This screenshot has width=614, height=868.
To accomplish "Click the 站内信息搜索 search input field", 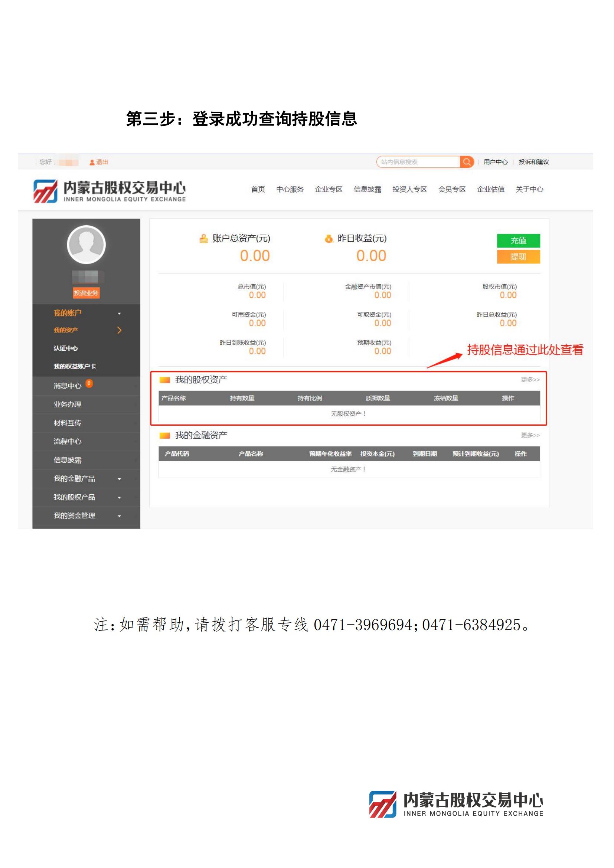I will [418, 162].
